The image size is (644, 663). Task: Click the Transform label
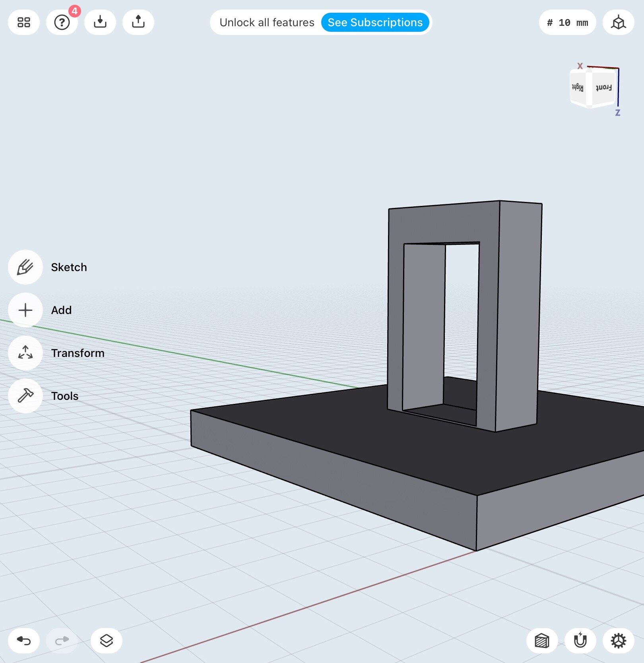click(x=78, y=353)
